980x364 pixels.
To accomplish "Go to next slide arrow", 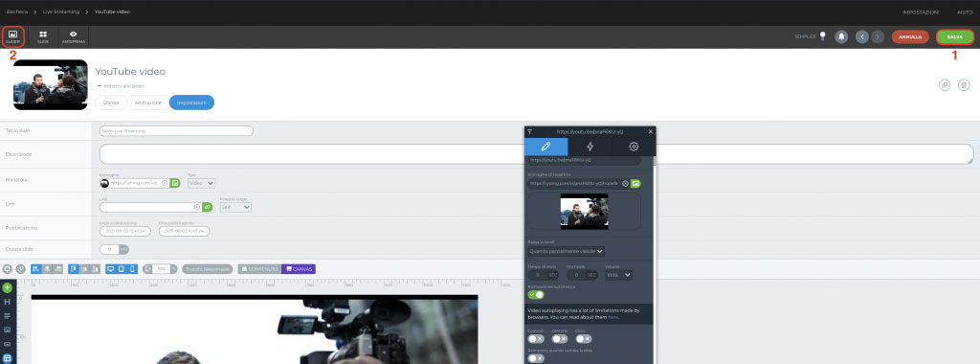I will (879, 37).
